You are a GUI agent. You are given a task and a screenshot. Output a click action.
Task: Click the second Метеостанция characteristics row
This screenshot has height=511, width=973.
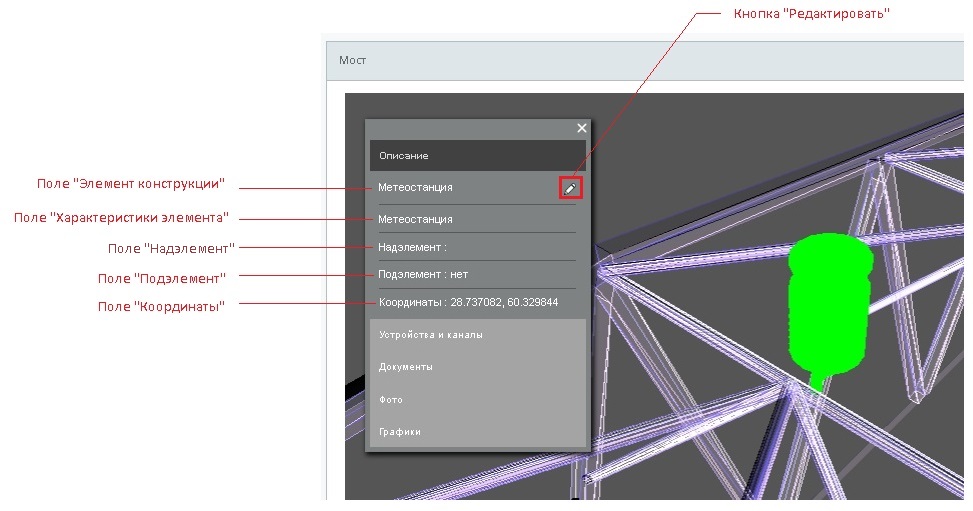[415, 218]
